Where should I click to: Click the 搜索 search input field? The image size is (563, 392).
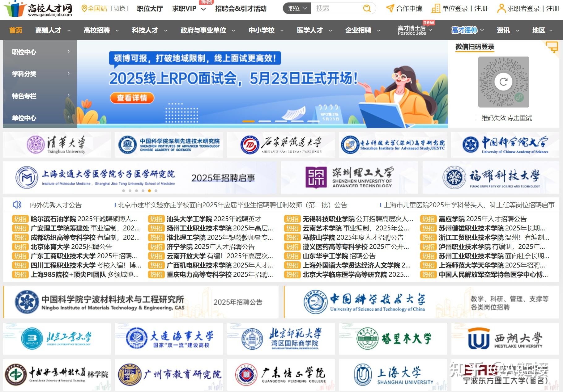pos(336,8)
